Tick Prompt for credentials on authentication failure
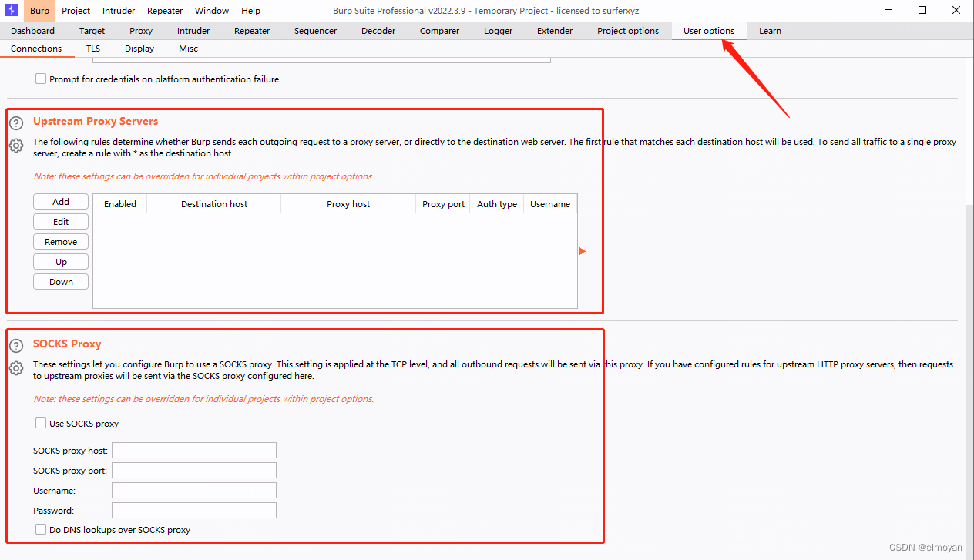The image size is (974, 560). (x=41, y=79)
